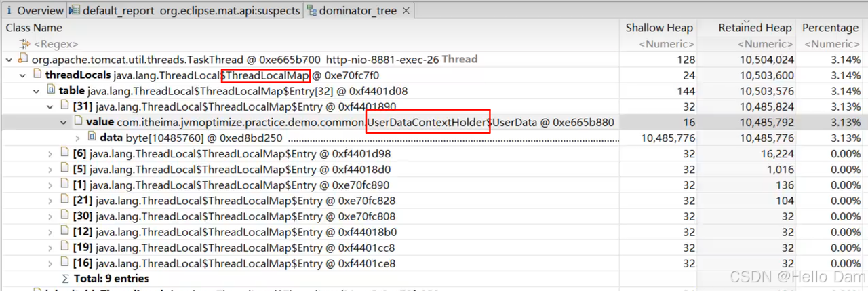Click the [16] entry object icon
Screen dimensions: 868x291
coord(64,263)
